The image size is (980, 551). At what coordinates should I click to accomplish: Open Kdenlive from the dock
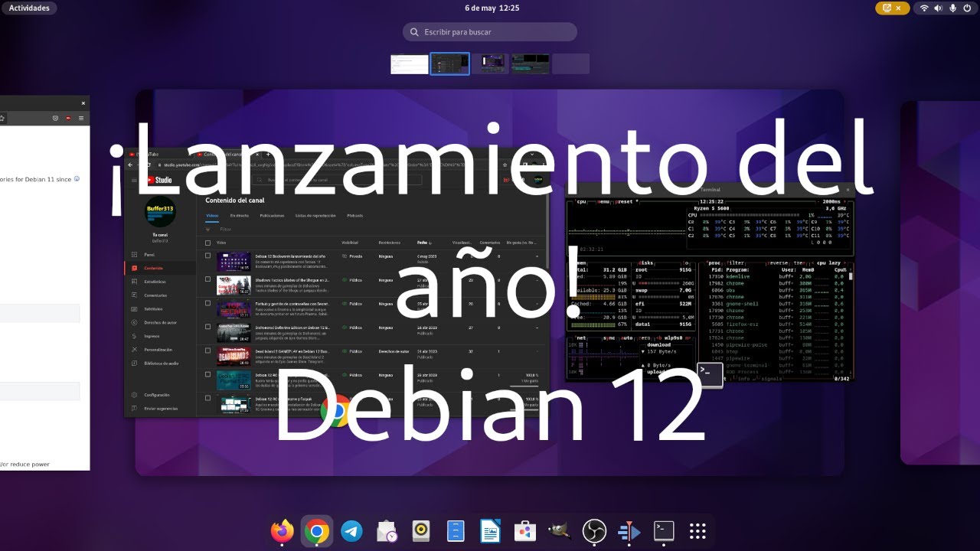[x=629, y=531]
